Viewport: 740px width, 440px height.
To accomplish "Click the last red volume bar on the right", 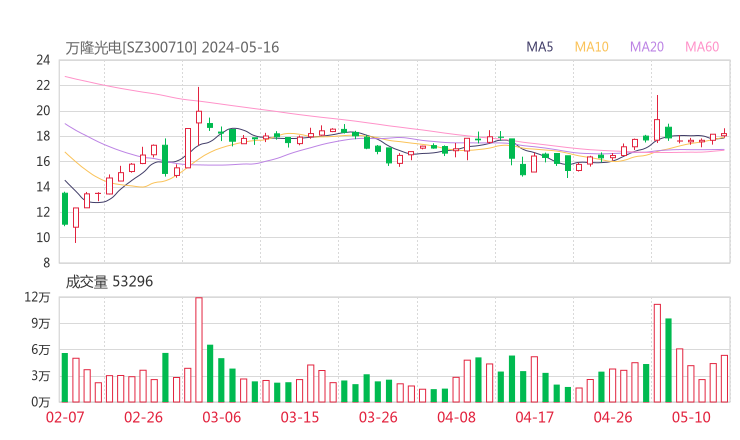I will pos(724,379).
